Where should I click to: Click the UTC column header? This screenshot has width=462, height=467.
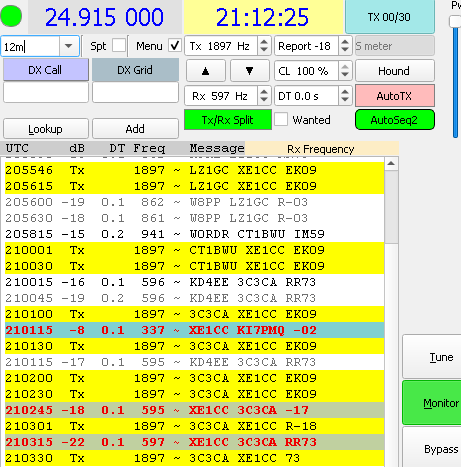pyautogui.click(x=17, y=148)
